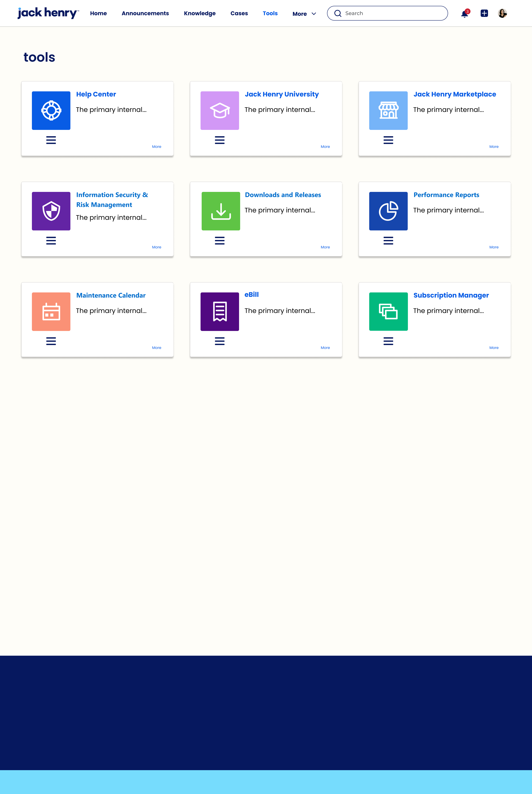Click the Subscription Manager windows icon
This screenshot has width=532, height=794.
[x=388, y=312]
